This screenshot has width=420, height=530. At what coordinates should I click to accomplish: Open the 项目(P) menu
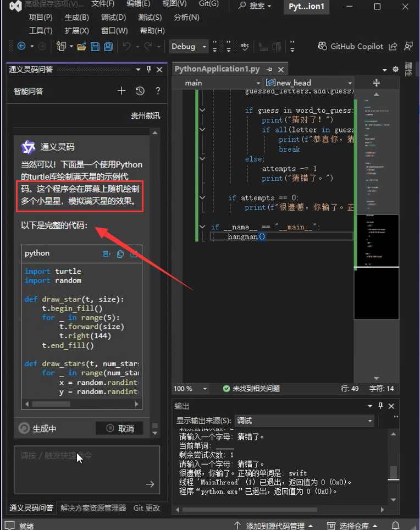[x=41, y=17]
